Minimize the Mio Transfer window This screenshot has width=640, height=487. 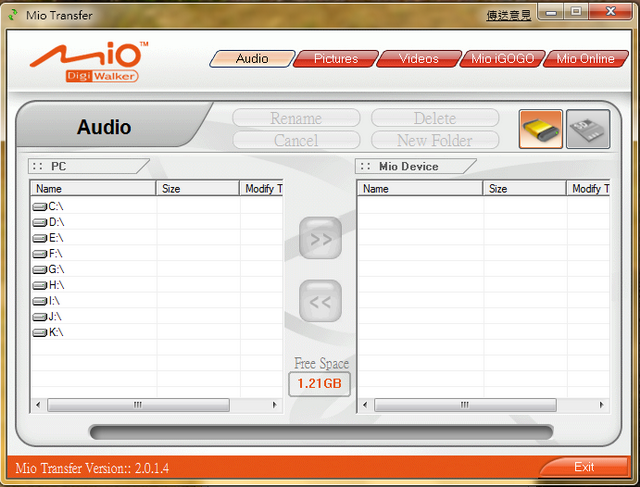551,13
